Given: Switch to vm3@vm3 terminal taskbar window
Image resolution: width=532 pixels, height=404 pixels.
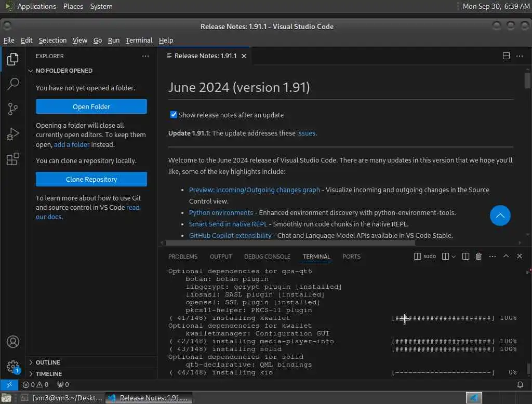Looking at the screenshot, I should coord(61,398).
